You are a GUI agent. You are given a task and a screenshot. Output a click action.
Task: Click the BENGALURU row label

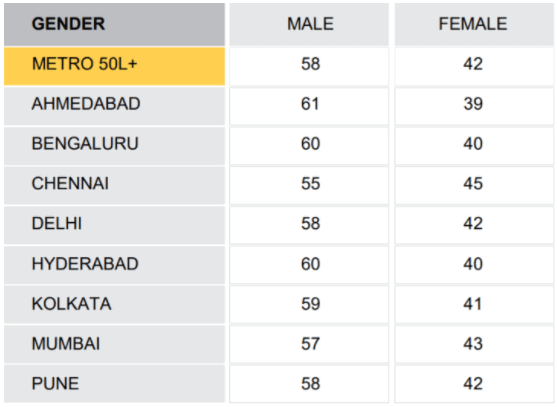point(114,146)
